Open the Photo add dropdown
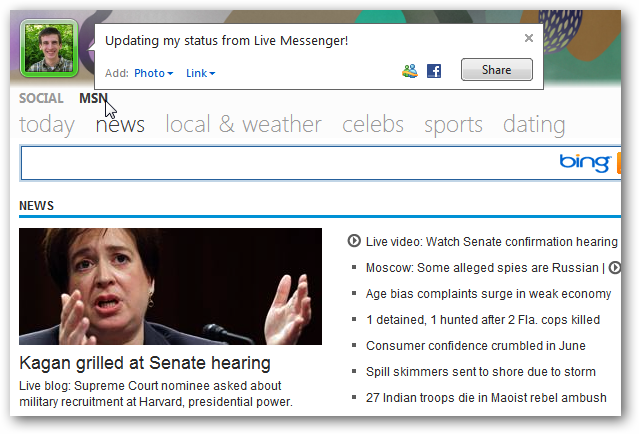This screenshot has height=434, width=639. [x=154, y=73]
